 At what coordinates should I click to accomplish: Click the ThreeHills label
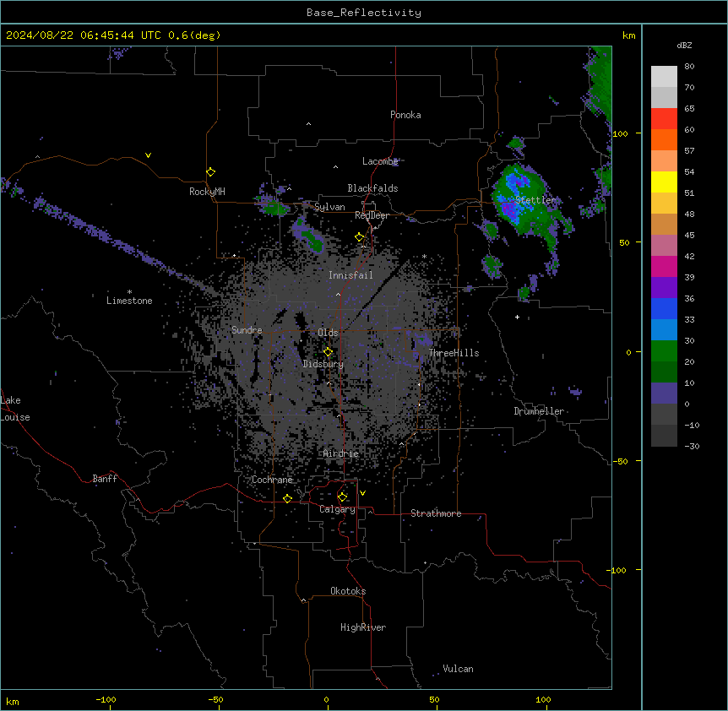coord(454,353)
